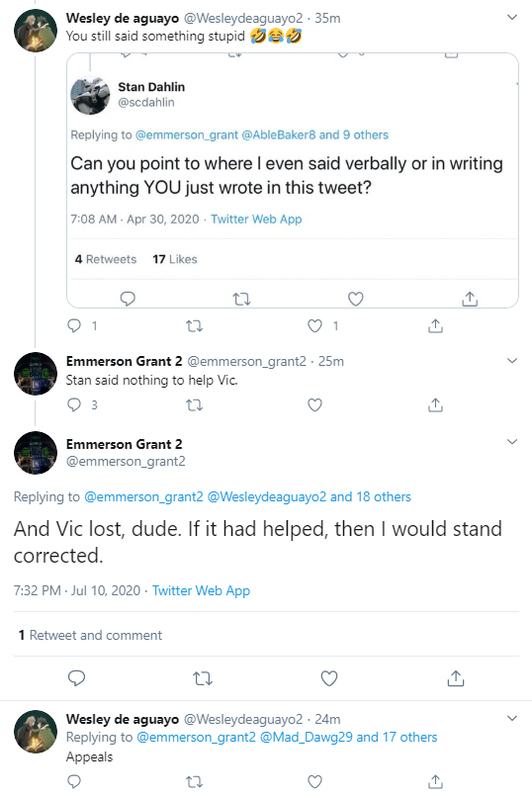
Task: Click @Mad_Dawg29 mention in Appeals reply
Action: click(306, 737)
